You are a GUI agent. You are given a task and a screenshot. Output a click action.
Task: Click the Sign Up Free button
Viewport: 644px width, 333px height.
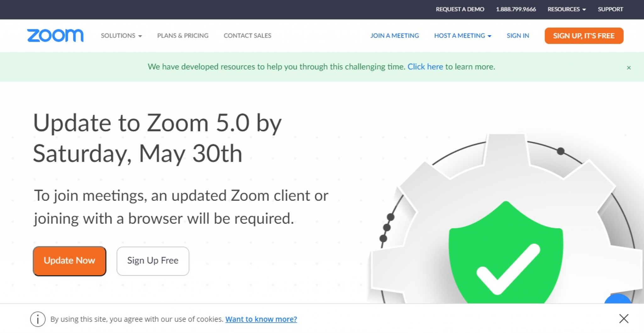pos(153,261)
